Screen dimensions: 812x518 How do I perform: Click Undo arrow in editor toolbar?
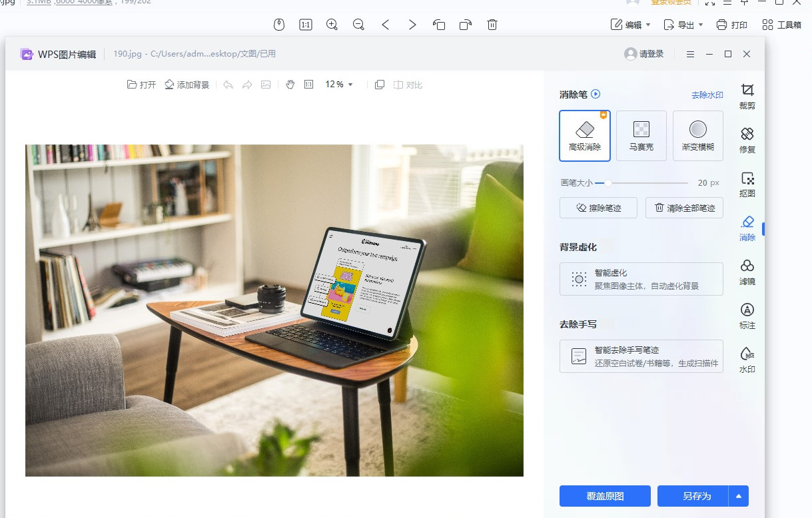pyautogui.click(x=228, y=85)
